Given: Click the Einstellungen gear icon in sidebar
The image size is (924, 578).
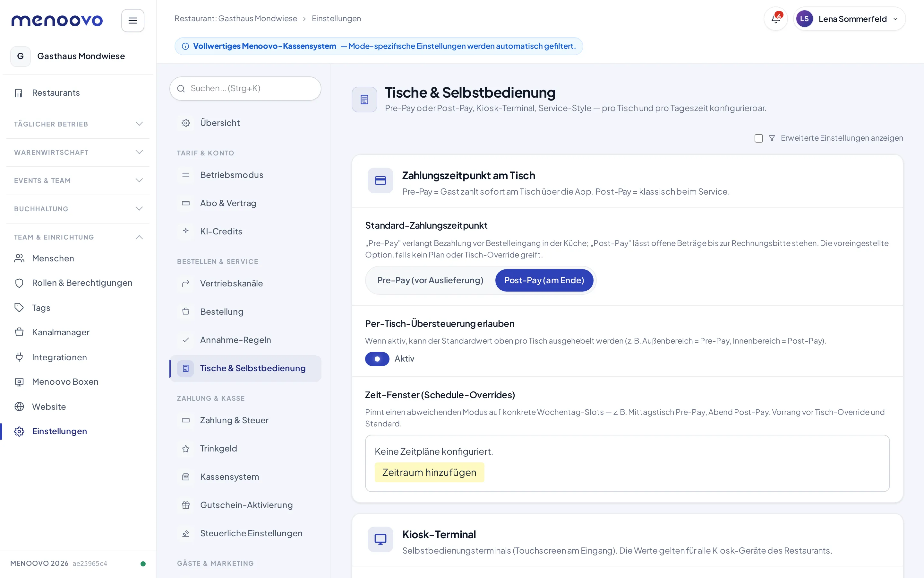Looking at the screenshot, I should point(19,431).
